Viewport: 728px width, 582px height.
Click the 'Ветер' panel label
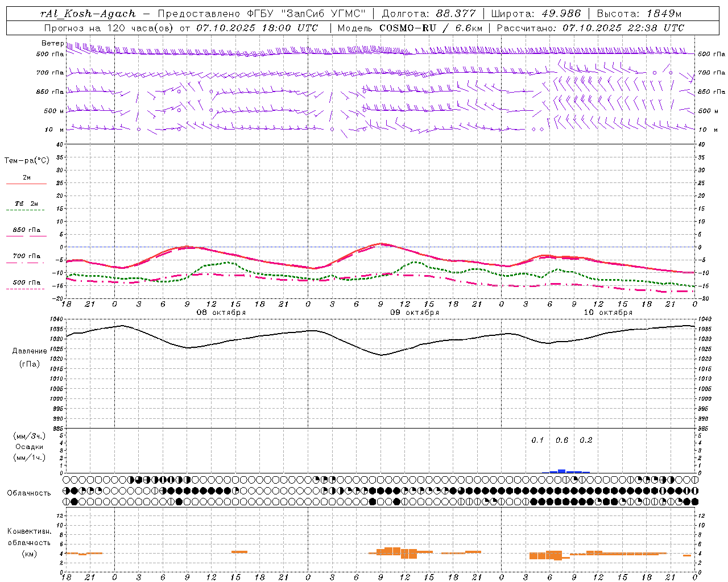(x=52, y=43)
